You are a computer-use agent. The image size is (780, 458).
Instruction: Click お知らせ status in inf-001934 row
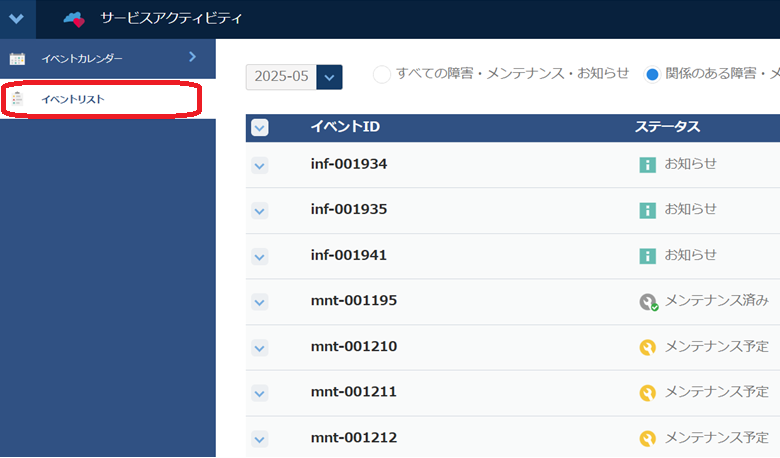pos(690,164)
